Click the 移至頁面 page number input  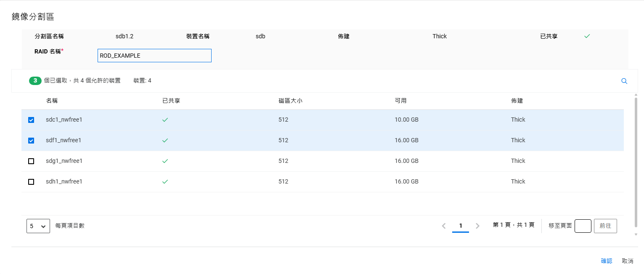pyautogui.click(x=583, y=226)
